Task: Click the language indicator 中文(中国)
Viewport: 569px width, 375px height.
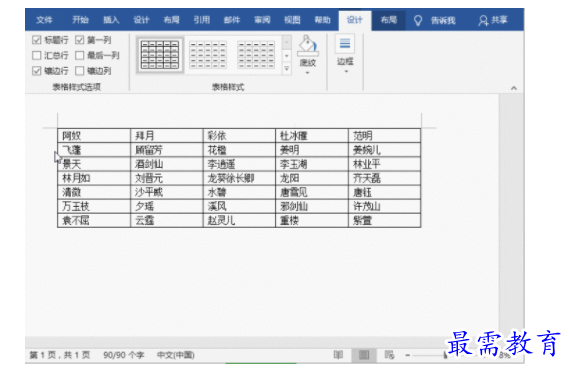Action: coord(176,355)
